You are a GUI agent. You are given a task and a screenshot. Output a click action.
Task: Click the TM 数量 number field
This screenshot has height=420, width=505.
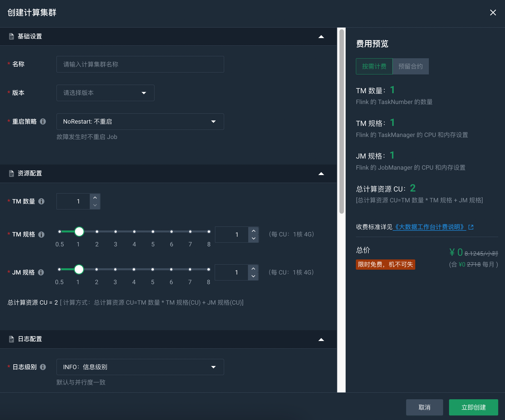point(73,201)
